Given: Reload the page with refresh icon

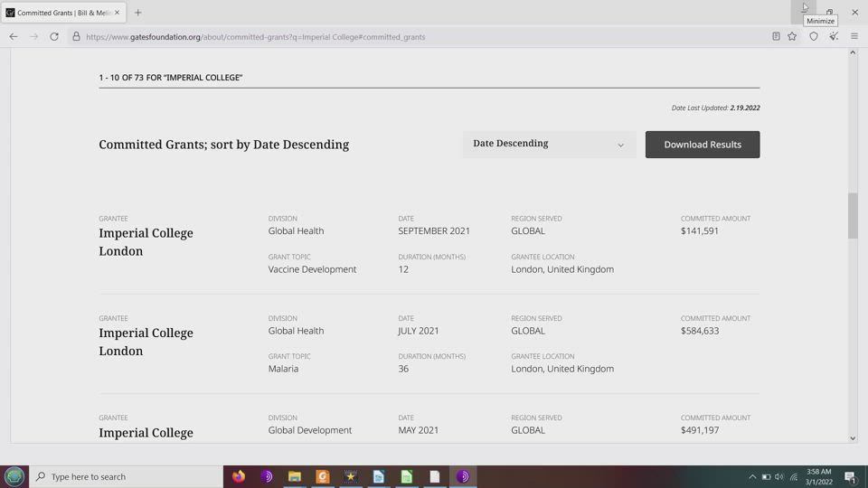Looking at the screenshot, I should click(54, 36).
